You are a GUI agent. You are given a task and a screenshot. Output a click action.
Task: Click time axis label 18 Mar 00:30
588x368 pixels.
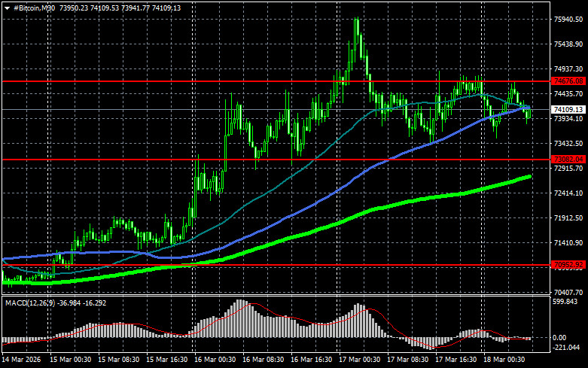504,360
